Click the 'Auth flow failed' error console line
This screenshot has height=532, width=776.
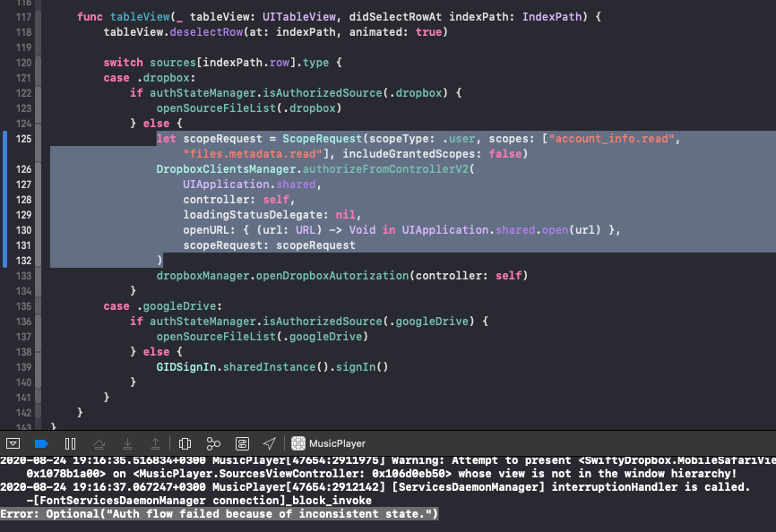tap(220, 514)
